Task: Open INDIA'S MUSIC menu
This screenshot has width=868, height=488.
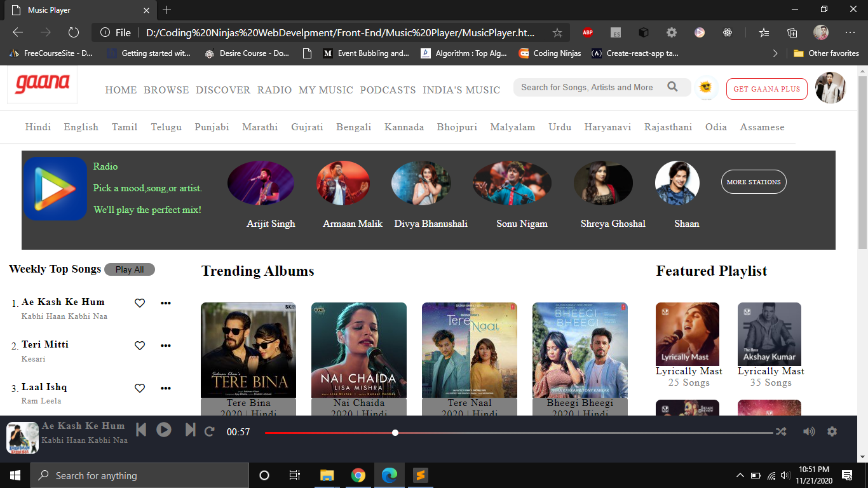Action: [461, 90]
